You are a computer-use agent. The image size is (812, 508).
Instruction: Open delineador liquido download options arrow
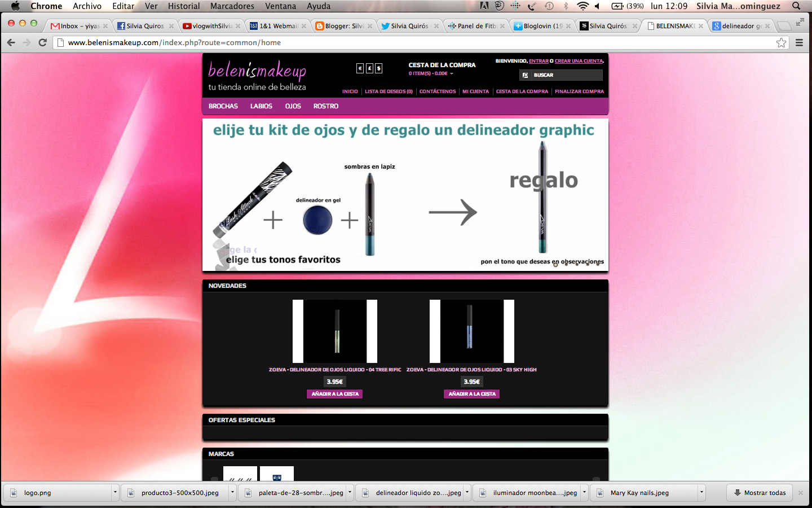tap(467, 492)
